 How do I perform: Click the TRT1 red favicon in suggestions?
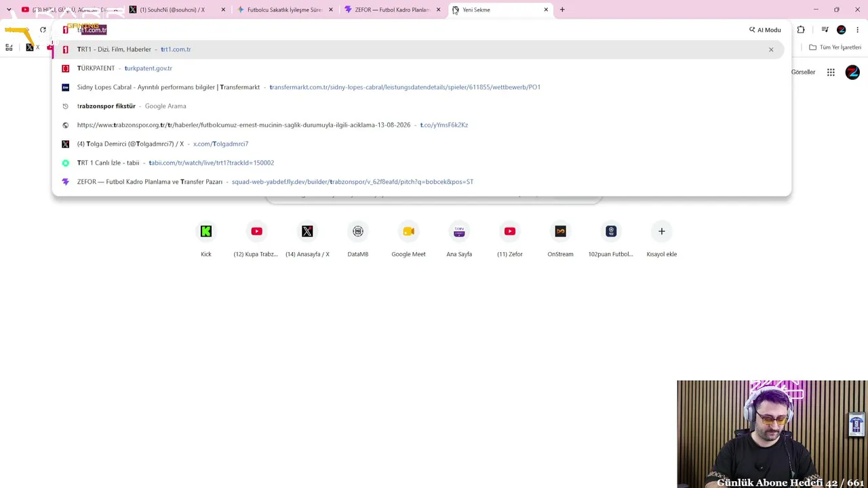(65, 49)
